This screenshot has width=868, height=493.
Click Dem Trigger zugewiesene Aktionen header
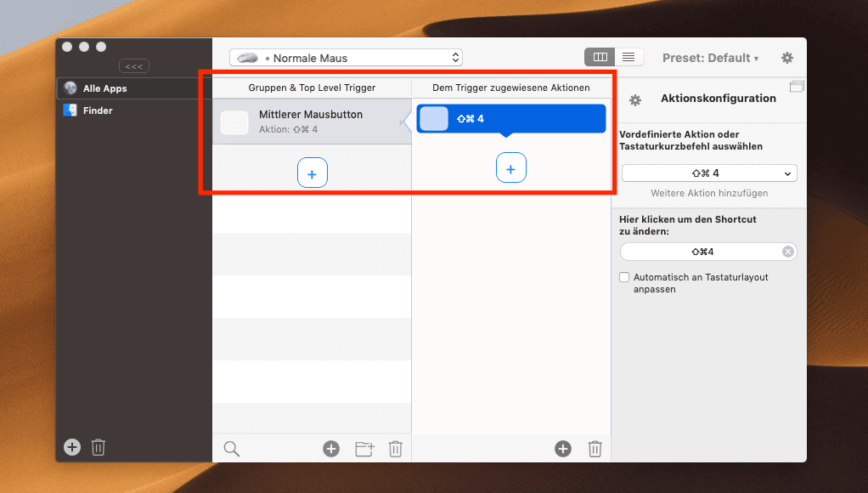[x=511, y=88]
